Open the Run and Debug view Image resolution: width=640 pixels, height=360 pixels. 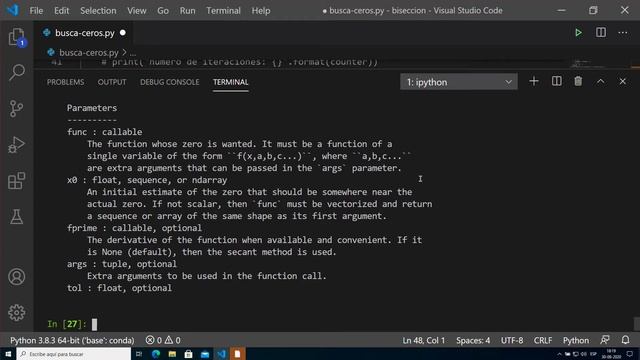(x=17, y=144)
